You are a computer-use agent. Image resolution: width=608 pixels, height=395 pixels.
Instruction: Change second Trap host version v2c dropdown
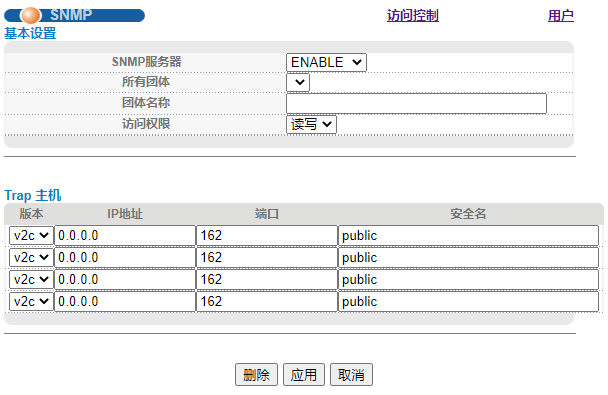31,257
